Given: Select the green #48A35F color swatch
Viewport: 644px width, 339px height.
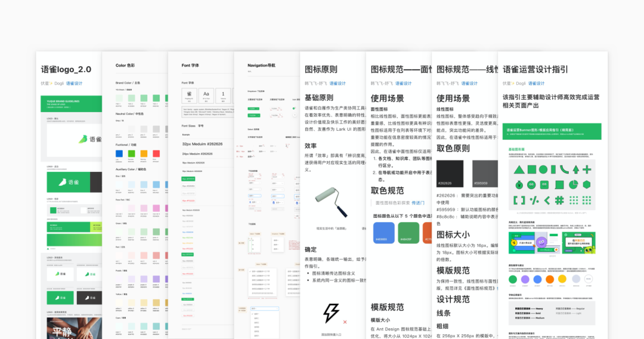Looking at the screenshot, I should pos(408,233).
